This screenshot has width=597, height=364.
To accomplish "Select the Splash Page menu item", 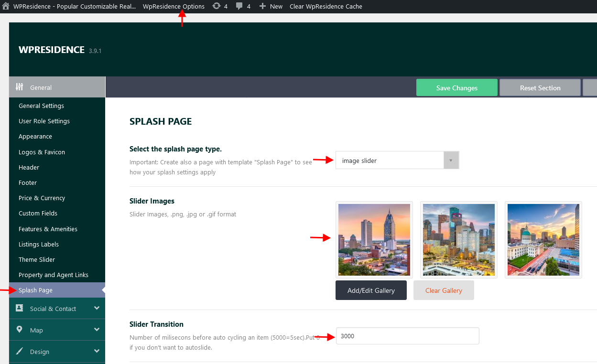I will pyautogui.click(x=57, y=290).
